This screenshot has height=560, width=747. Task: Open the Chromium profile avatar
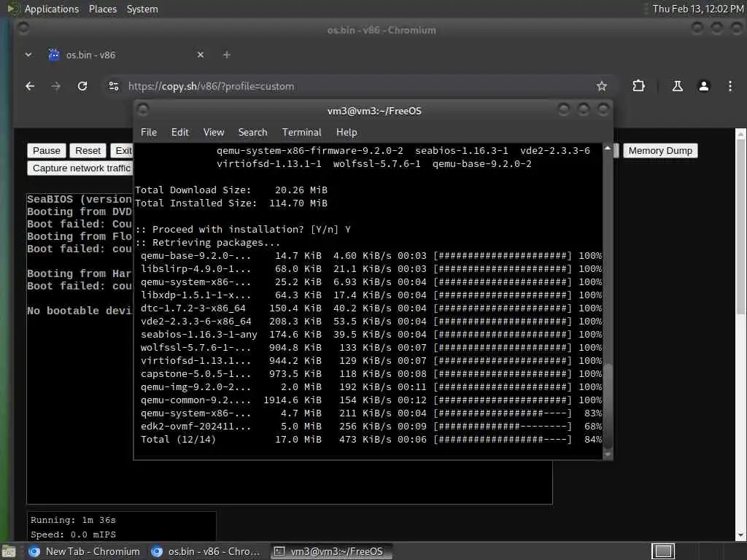pos(704,86)
